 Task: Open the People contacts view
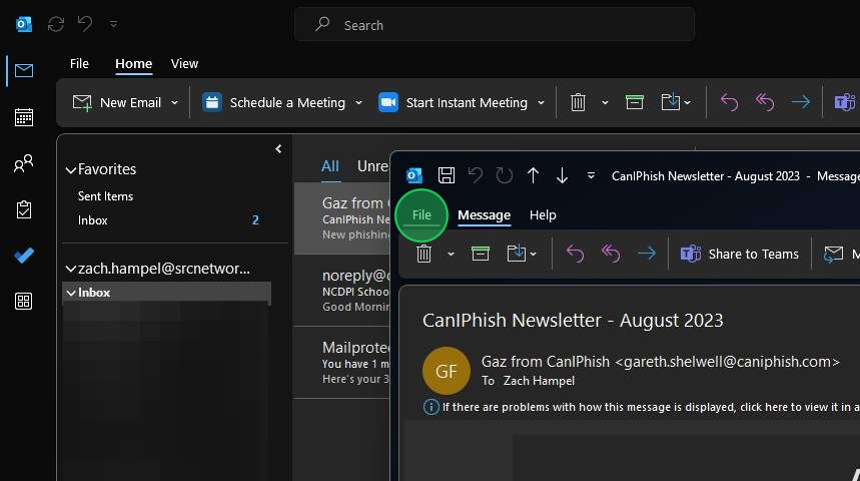pos(24,163)
